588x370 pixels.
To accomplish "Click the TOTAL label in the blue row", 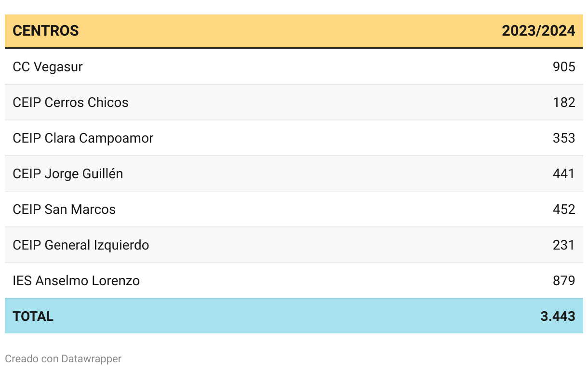I will pos(33,316).
